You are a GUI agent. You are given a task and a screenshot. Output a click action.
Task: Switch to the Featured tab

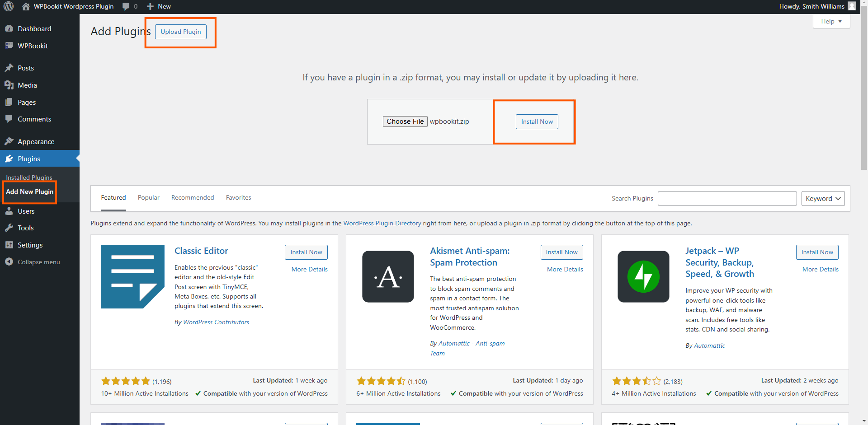click(x=113, y=197)
